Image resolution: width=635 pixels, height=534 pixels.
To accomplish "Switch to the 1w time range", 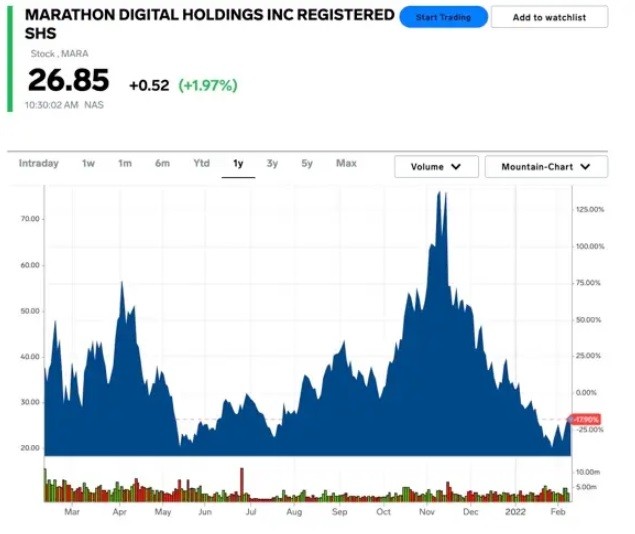I will tap(88, 163).
